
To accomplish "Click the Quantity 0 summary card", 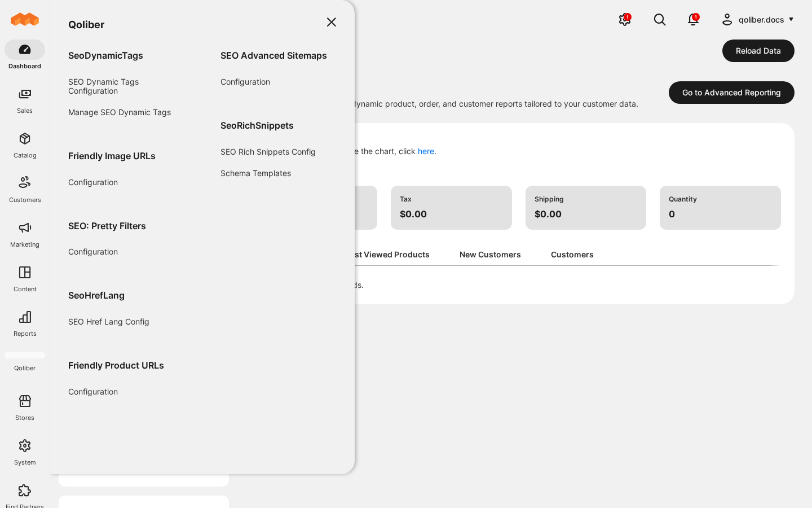I will 720,208.
